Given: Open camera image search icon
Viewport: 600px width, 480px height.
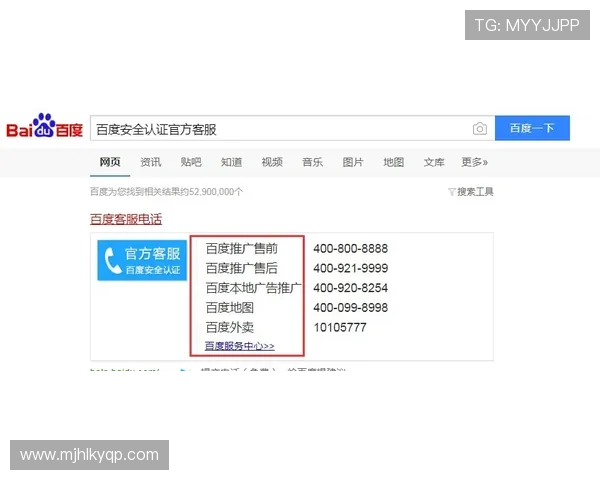Looking at the screenshot, I should coord(479,129).
